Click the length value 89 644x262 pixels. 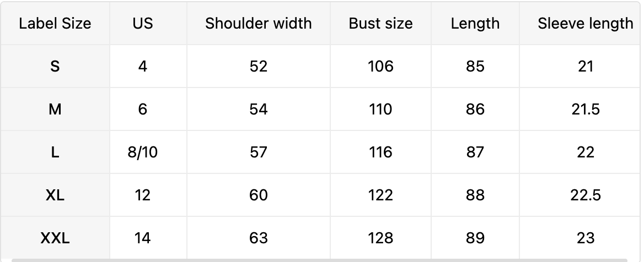475,238
